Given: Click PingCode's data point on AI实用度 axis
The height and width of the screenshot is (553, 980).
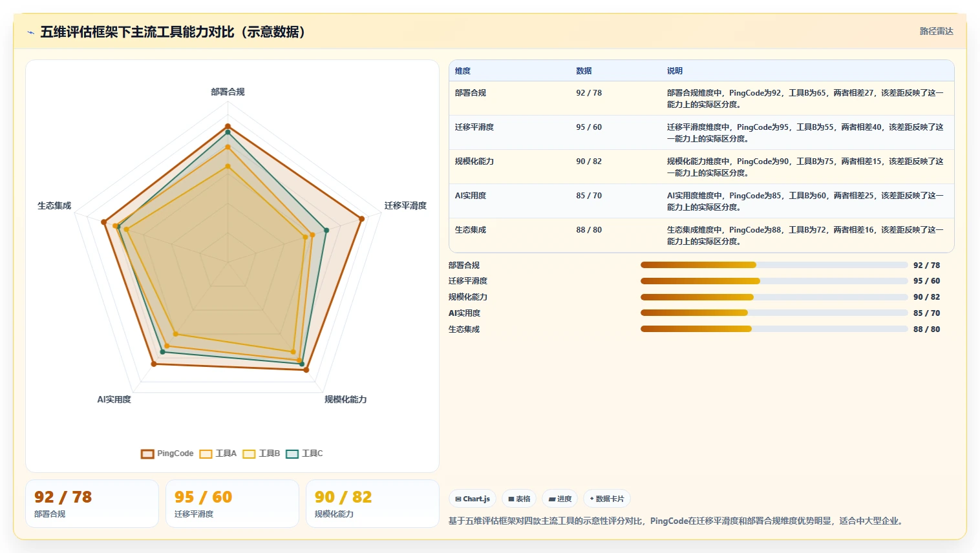Looking at the screenshot, I should coord(154,364).
